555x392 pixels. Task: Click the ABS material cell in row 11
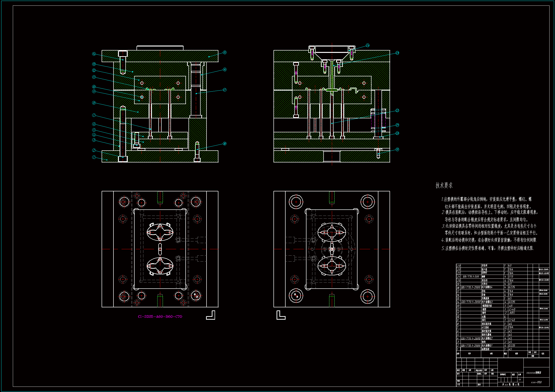pyautogui.click(x=512, y=313)
